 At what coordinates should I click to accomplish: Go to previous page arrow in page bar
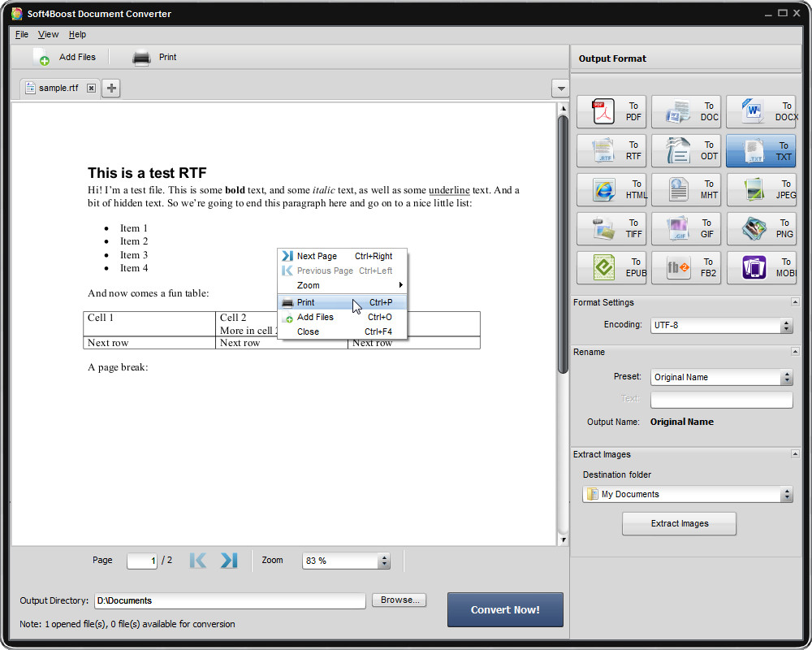[x=198, y=561]
